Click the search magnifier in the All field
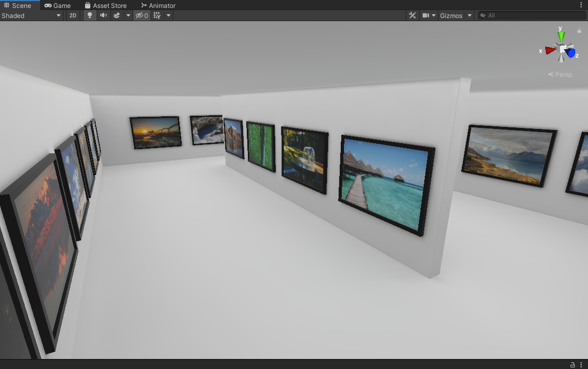588x369 pixels. point(484,15)
